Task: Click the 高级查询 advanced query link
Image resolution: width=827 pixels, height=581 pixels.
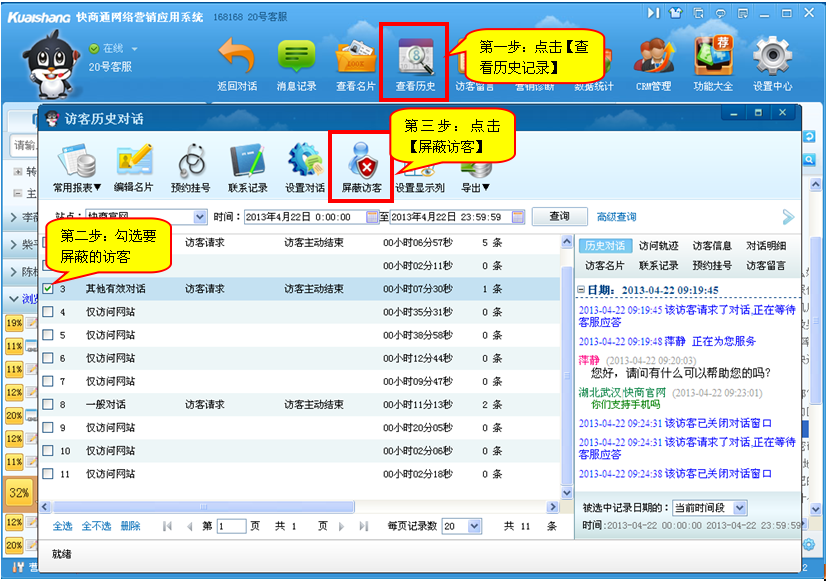Action: click(x=616, y=217)
